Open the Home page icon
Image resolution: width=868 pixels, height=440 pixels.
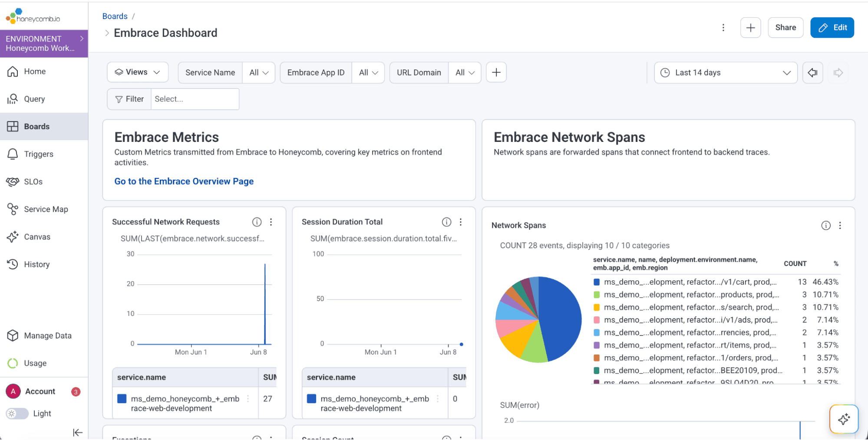pyautogui.click(x=13, y=72)
